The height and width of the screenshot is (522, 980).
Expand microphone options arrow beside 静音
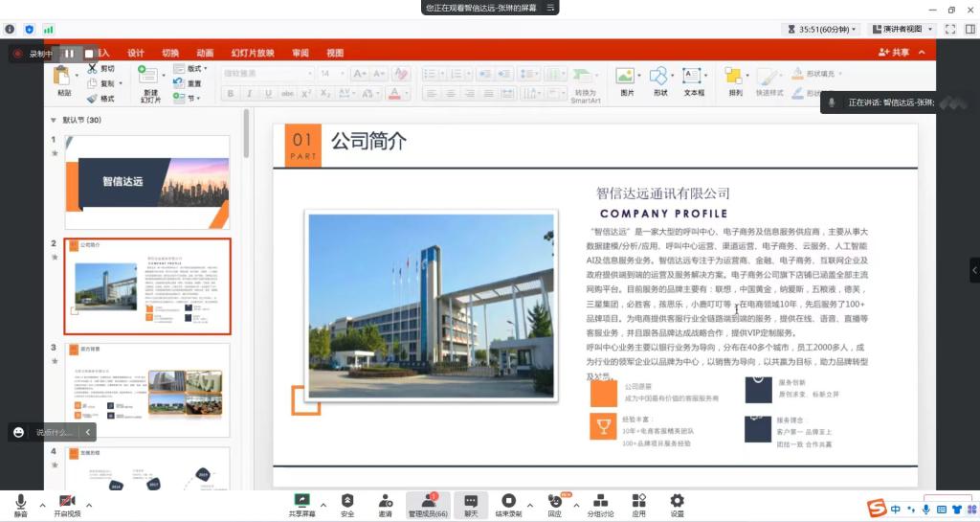42,505
